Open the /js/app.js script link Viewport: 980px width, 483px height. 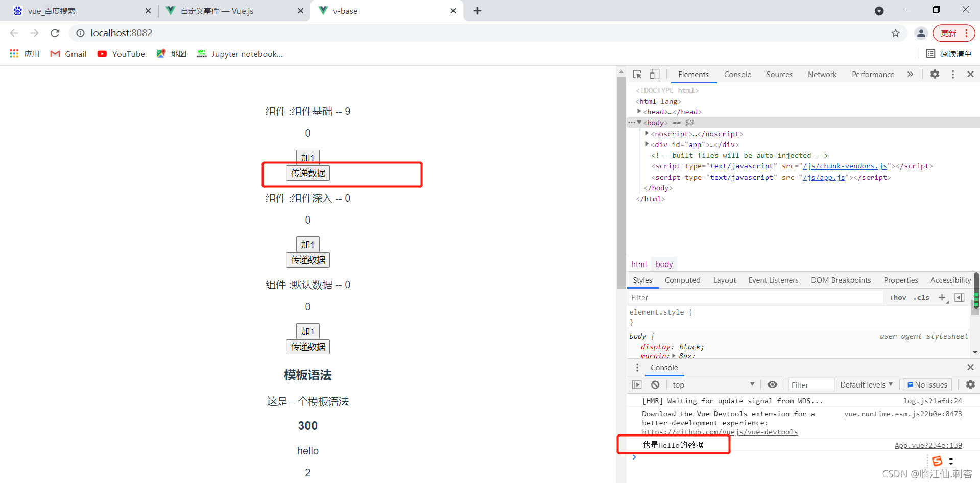click(824, 178)
